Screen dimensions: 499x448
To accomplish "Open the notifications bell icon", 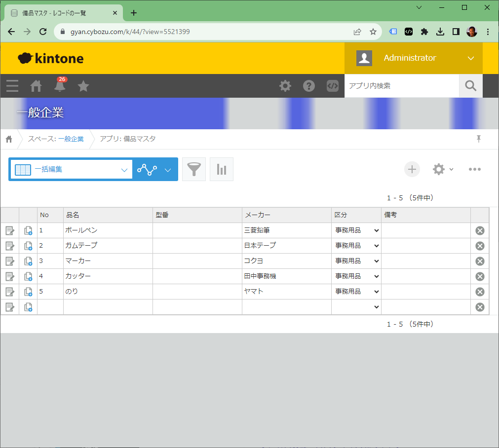I will [60, 85].
